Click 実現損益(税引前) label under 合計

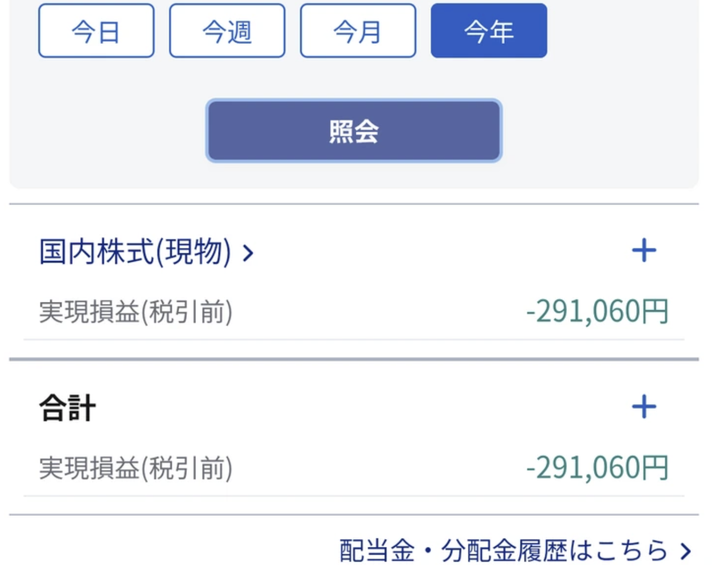coord(136,468)
